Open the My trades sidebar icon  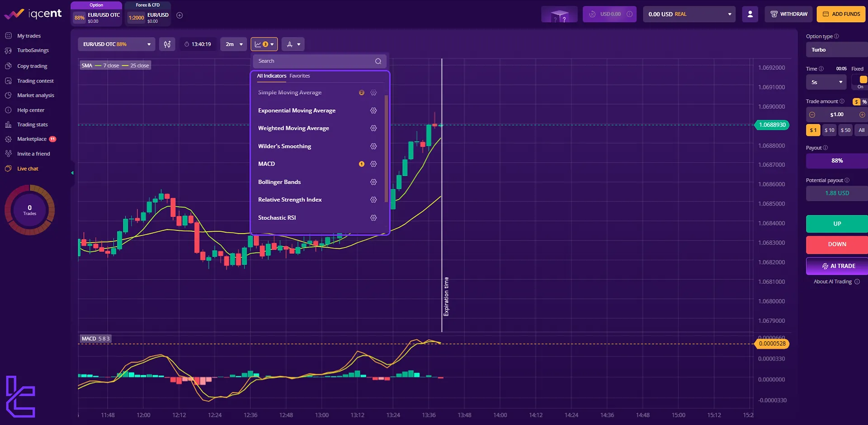(8, 36)
